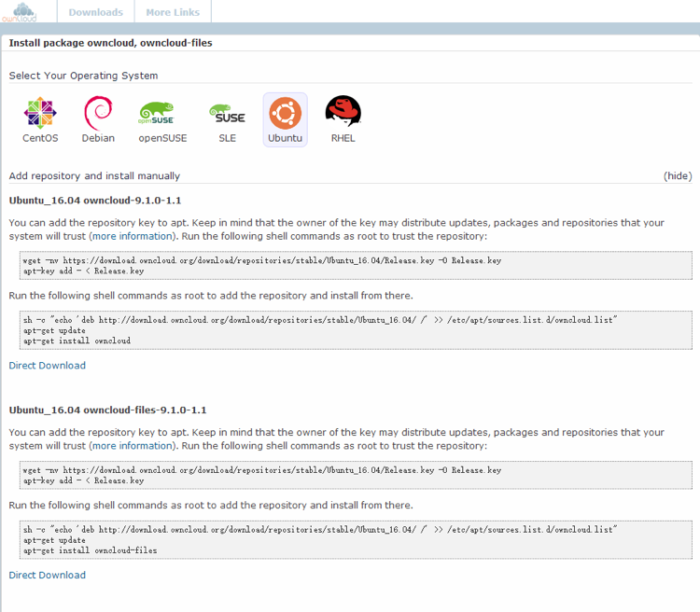Image resolution: width=700 pixels, height=612 pixels.
Task: Select the Ubuntu operating system icon
Action: click(x=286, y=113)
